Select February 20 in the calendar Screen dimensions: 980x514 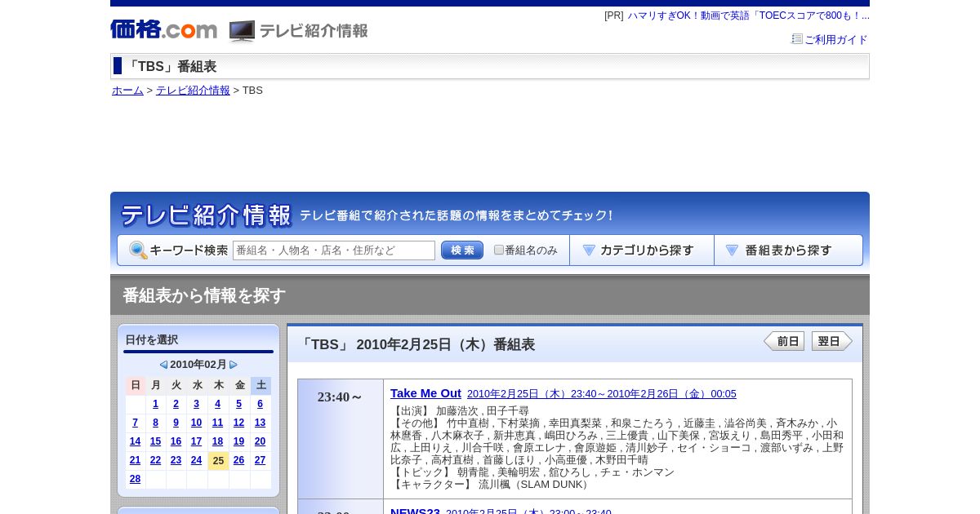pyautogui.click(x=260, y=441)
